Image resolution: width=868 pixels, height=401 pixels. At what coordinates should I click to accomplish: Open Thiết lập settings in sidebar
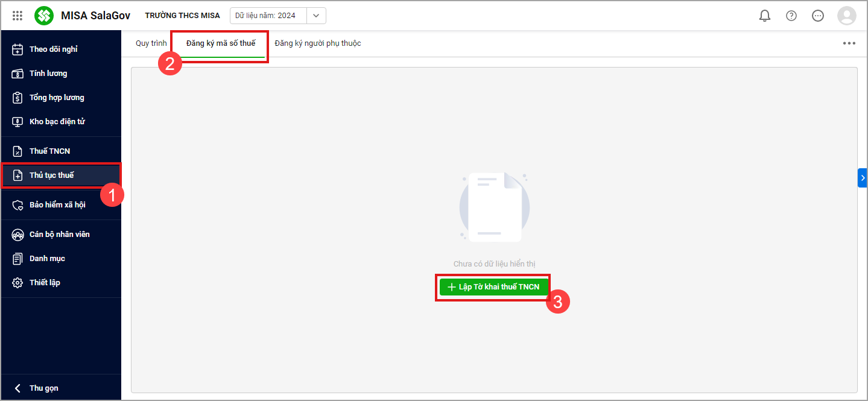[45, 283]
